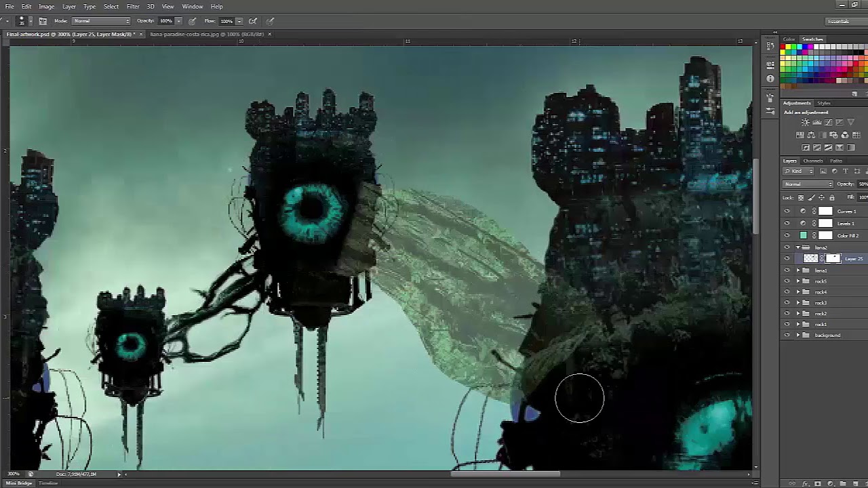Add a Levels adjustment
This screenshot has width=868, height=488.
817,122
